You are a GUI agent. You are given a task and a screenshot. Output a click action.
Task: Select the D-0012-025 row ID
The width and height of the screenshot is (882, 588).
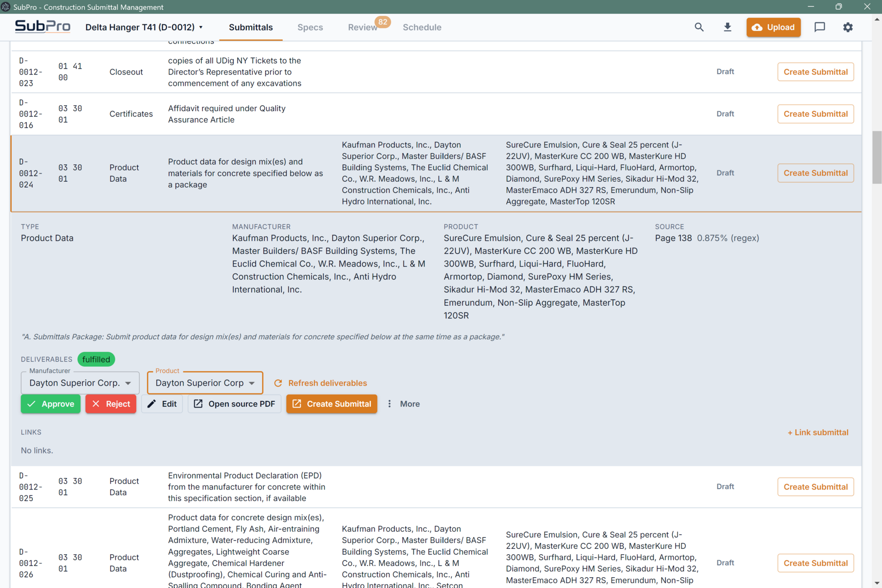[x=30, y=487]
